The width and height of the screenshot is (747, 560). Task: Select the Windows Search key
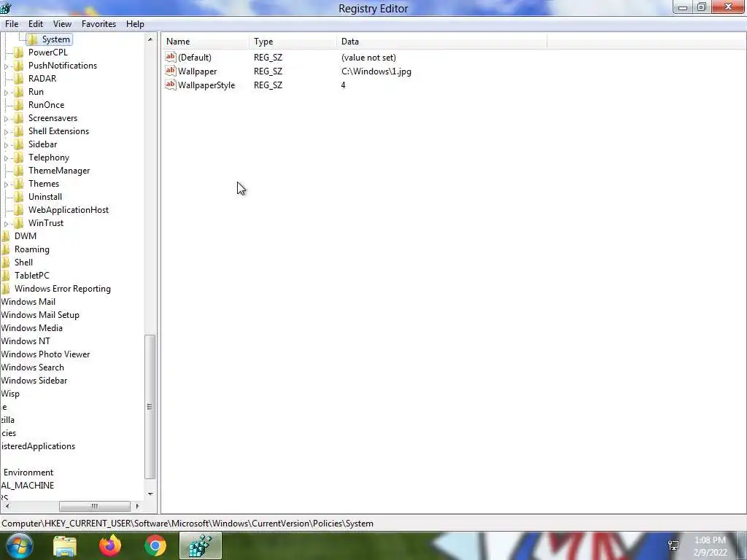pyautogui.click(x=32, y=367)
